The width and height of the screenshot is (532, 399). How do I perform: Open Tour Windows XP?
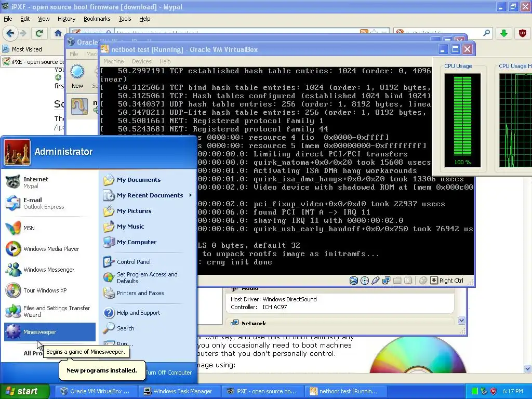49,290
